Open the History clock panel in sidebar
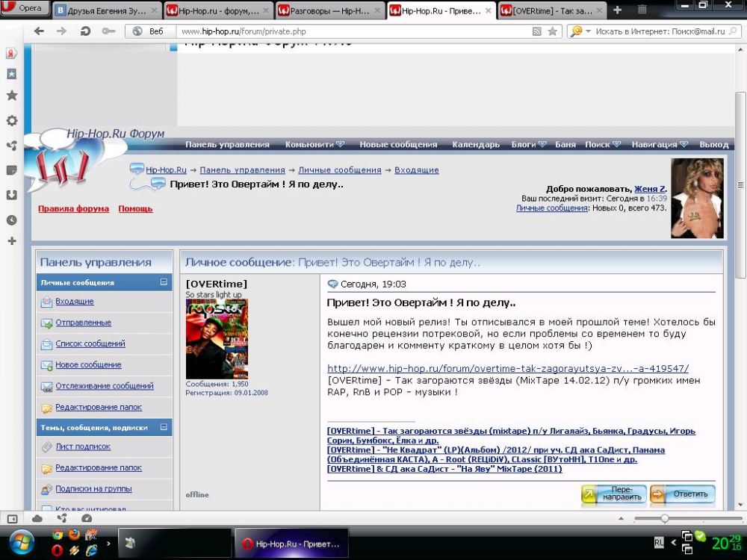The image size is (747, 560). click(x=12, y=220)
